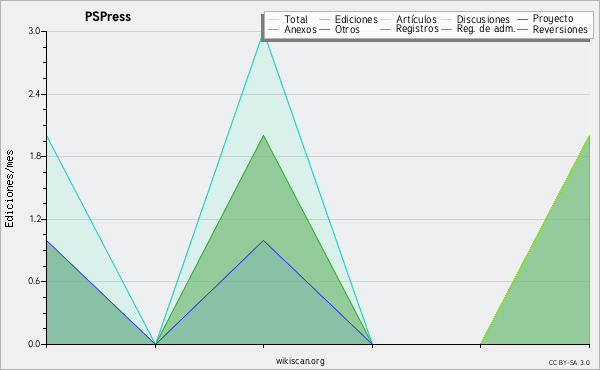Click the 3.0 y-axis value
Screen dimensions: 600x370
(x=34, y=31)
